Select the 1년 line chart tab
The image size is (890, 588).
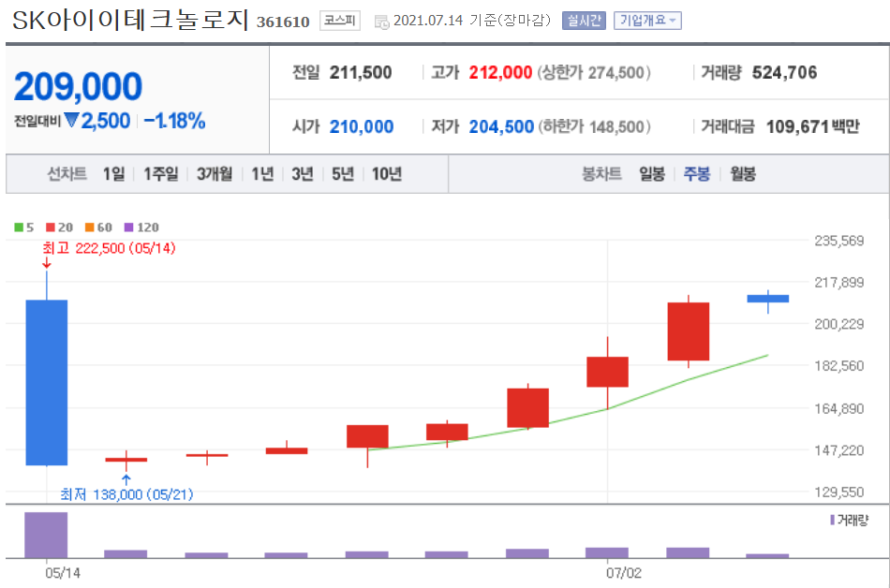click(x=262, y=173)
